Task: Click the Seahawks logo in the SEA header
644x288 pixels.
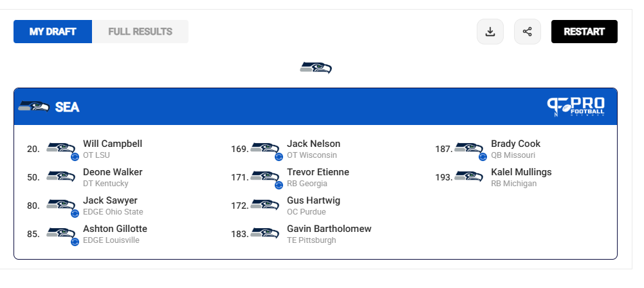Action: pos(33,106)
